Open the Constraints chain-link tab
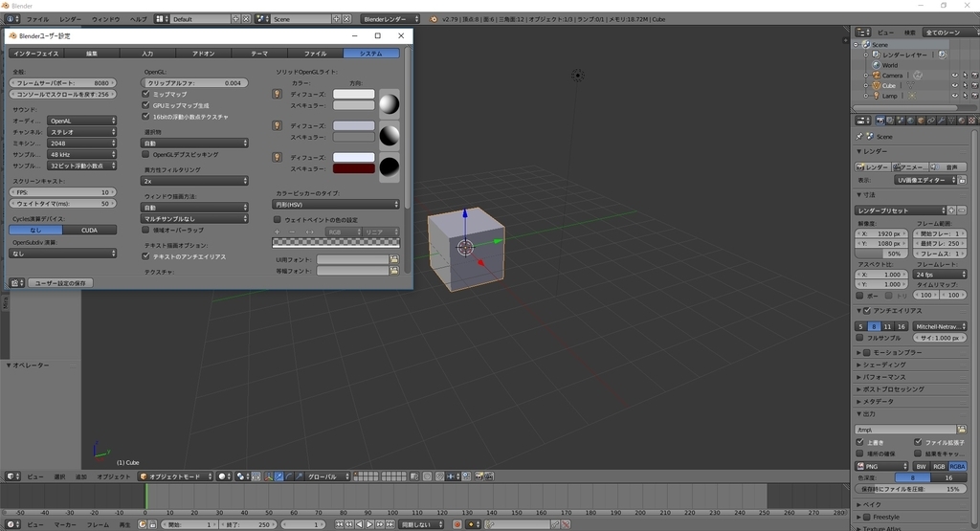 pyautogui.click(x=930, y=121)
